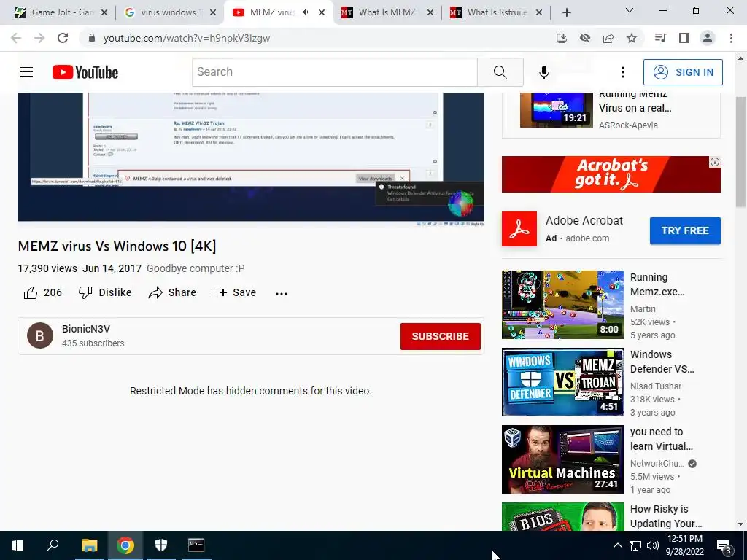Open Adobe Acrobat ad banner
The image size is (747, 560).
point(611,174)
